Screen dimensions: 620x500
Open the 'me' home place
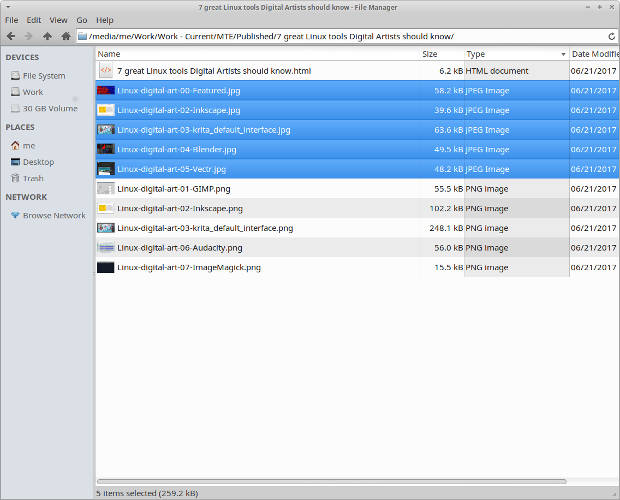click(23, 145)
